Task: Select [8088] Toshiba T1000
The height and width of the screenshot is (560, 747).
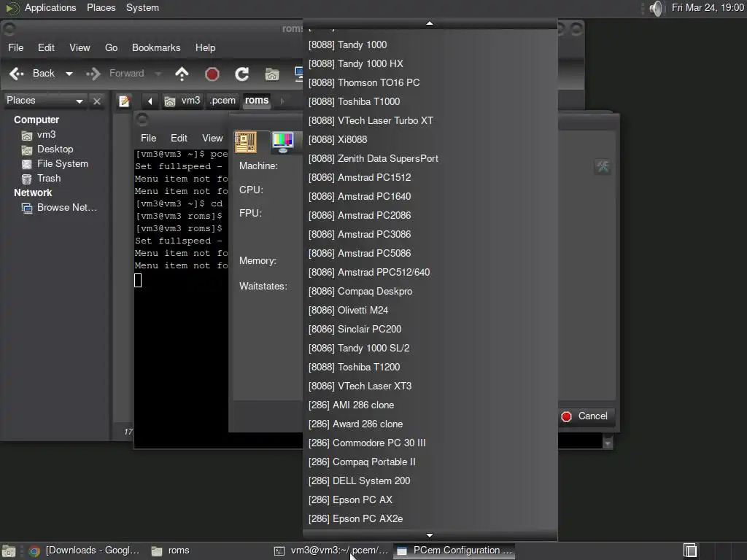Action: (x=430, y=102)
